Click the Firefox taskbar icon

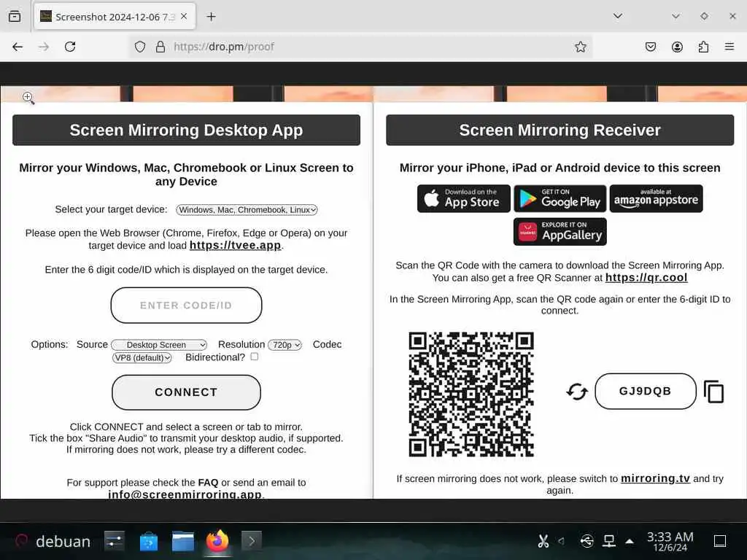click(x=217, y=541)
